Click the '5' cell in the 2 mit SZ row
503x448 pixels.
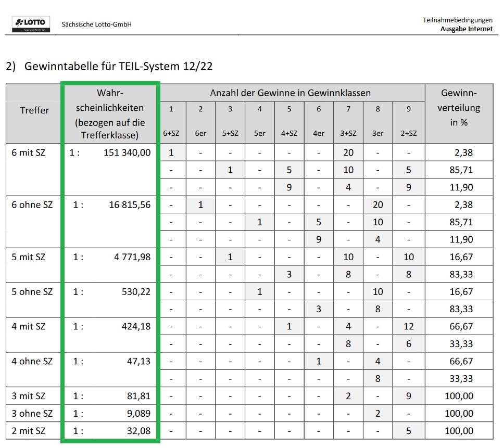tap(409, 431)
